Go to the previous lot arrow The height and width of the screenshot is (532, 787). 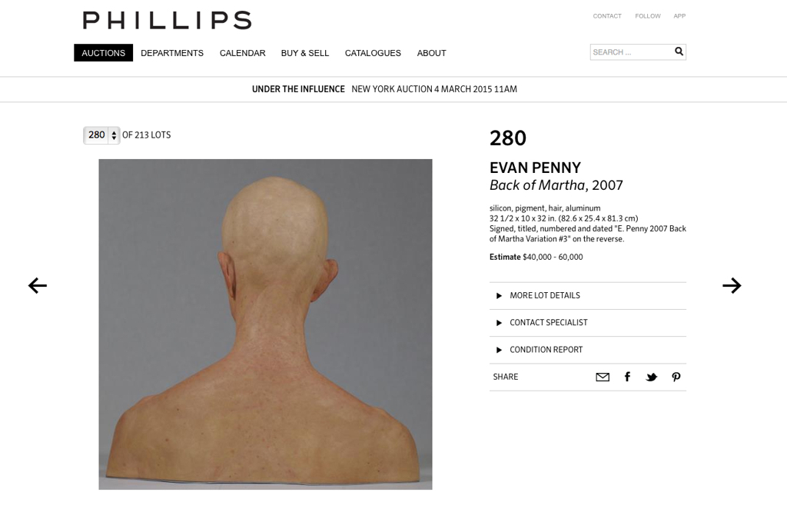[38, 285]
